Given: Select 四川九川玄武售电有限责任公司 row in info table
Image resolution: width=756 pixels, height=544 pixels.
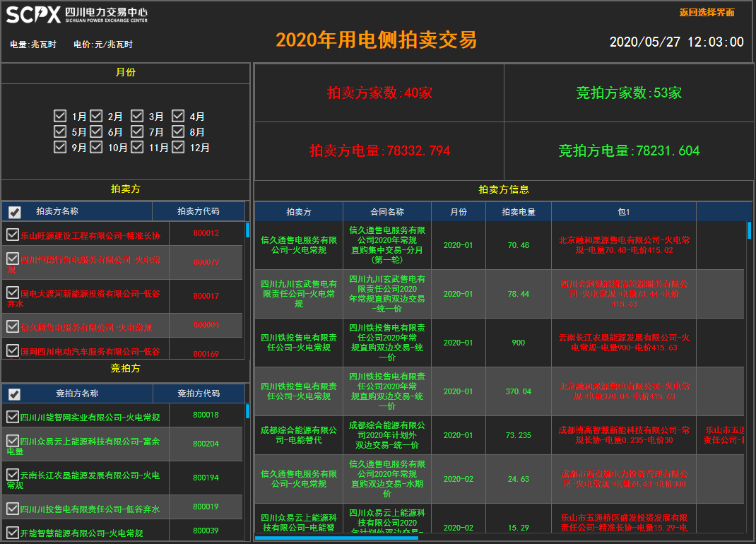Looking at the screenshot, I should click(500, 294).
